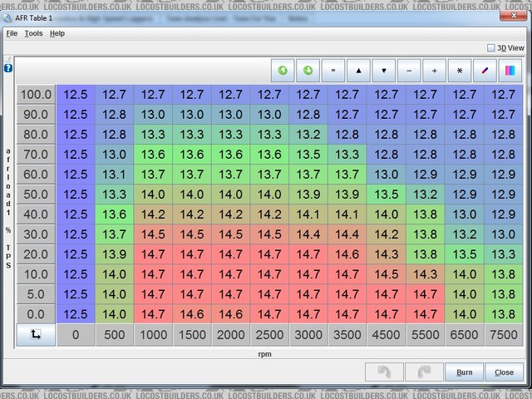Screen dimensions: 532x399
Task: Click the blue help question-mark icon
Action: click(x=7, y=68)
